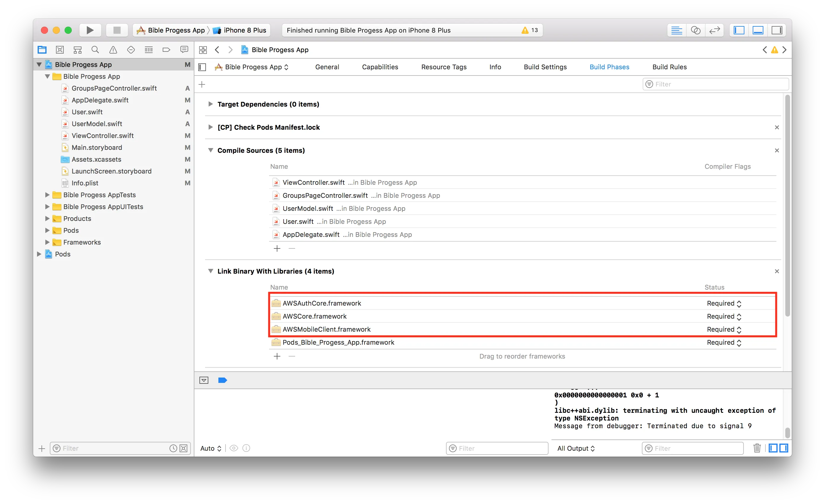Image resolution: width=825 pixels, height=504 pixels.
Task: Open Main.storyboard in navigator
Action: 97,147
